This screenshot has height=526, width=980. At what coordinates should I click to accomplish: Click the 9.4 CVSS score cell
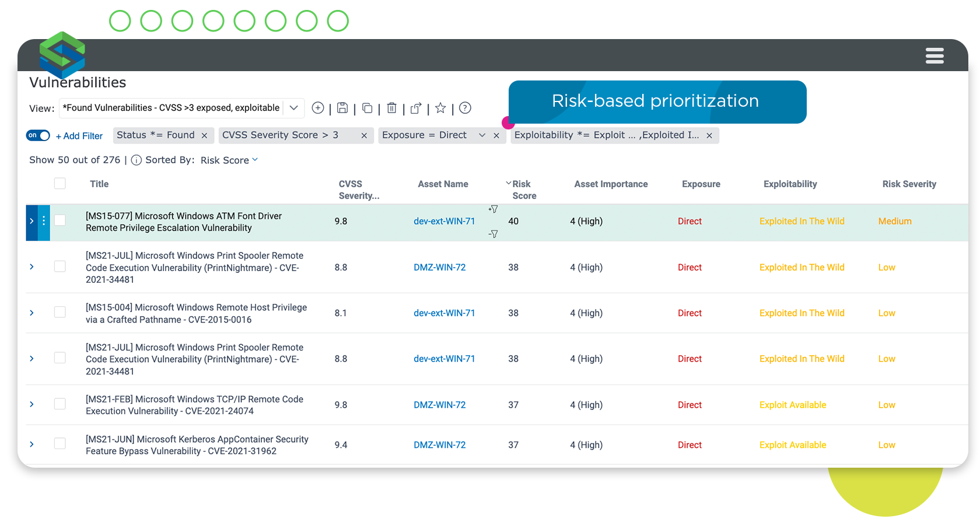pyautogui.click(x=341, y=445)
